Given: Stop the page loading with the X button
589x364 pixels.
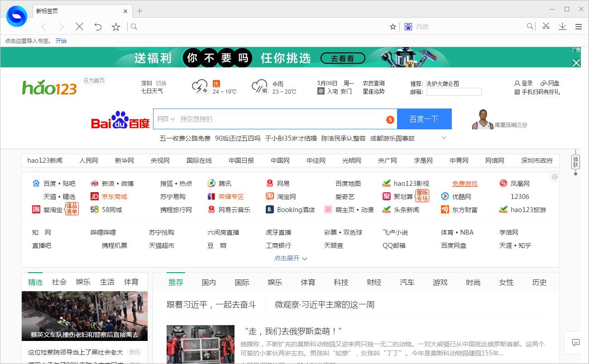Looking at the screenshot, I should [80, 27].
